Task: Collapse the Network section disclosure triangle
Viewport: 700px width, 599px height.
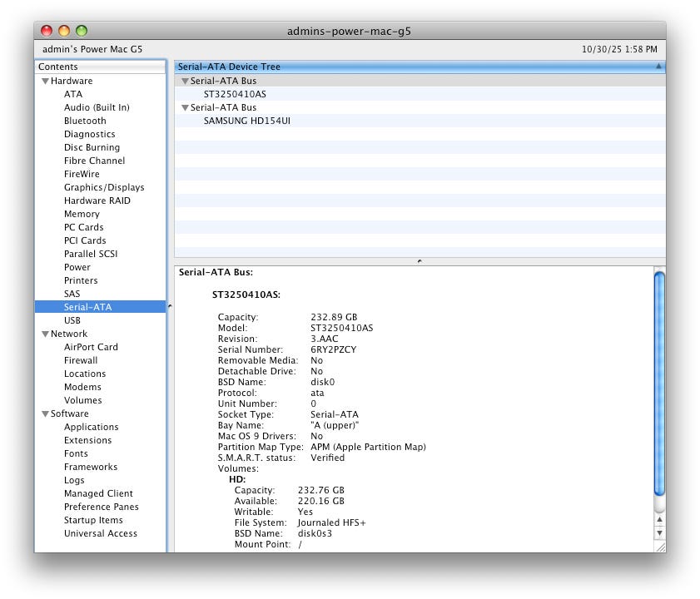Action: [x=45, y=334]
